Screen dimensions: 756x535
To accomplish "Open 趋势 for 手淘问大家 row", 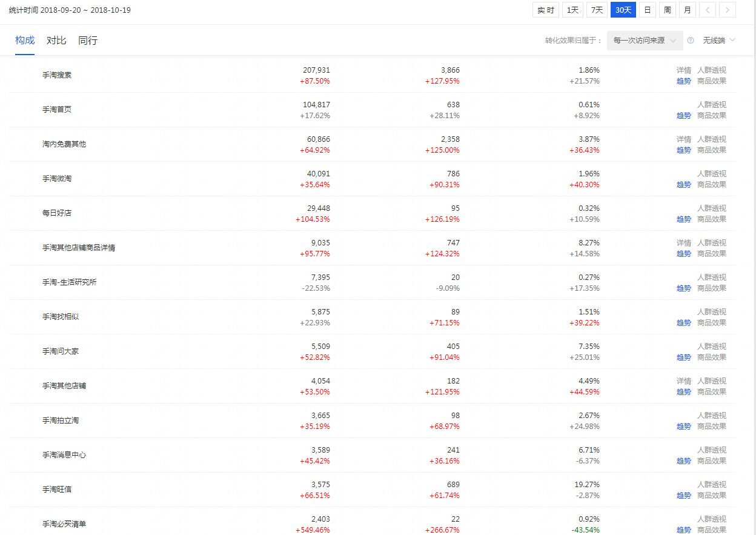I will tap(684, 357).
